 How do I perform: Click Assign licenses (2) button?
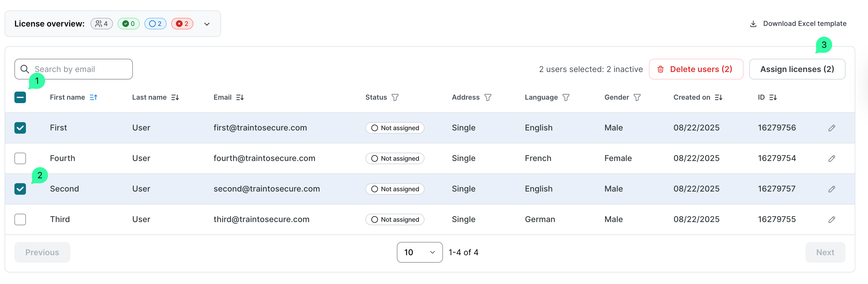pyautogui.click(x=797, y=69)
